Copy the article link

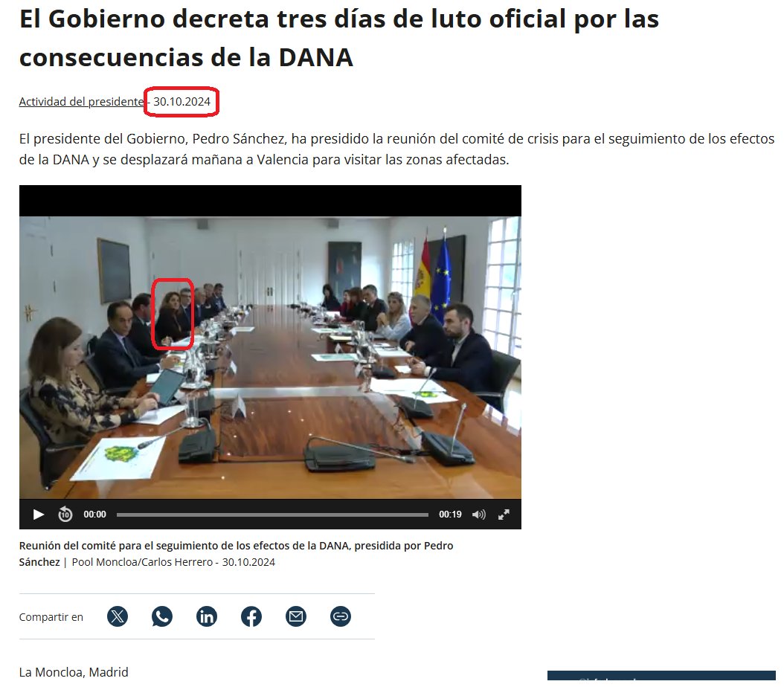click(341, 616)
